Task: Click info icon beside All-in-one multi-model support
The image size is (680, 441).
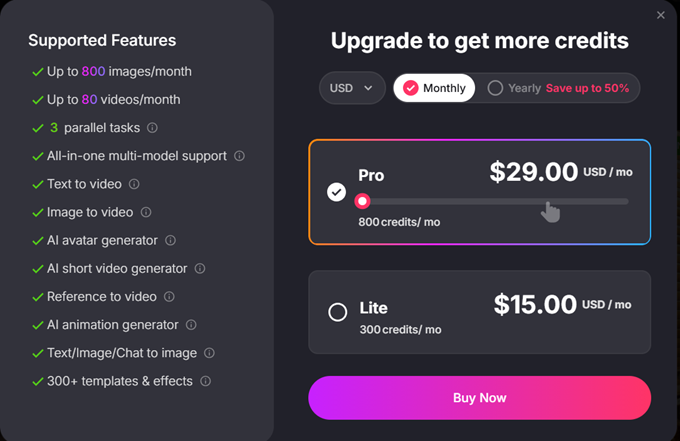Action: [238, 156]
